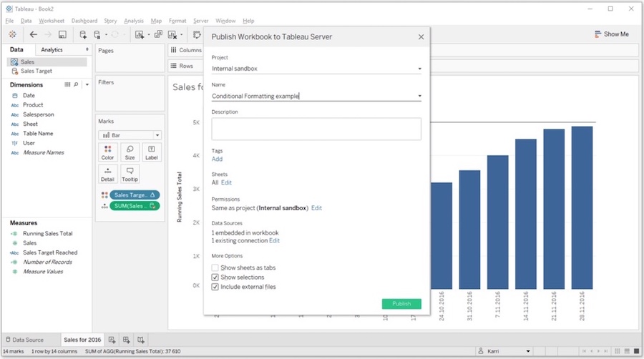
Task: Click the Sales Target data source icon
Action: pyautogui.click(x=15, y=71)
